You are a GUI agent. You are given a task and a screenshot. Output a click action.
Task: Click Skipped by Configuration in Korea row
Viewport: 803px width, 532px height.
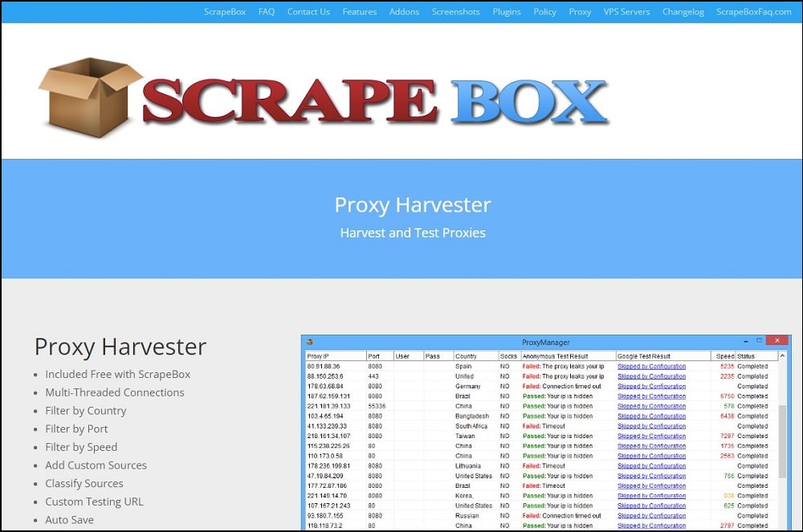pyautogui.click(x=651, y=496)
